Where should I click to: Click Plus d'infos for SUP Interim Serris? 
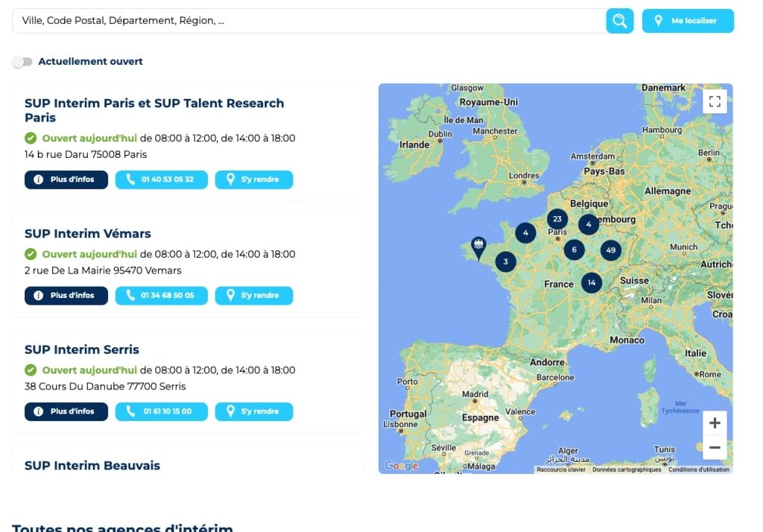coord(66,411)
